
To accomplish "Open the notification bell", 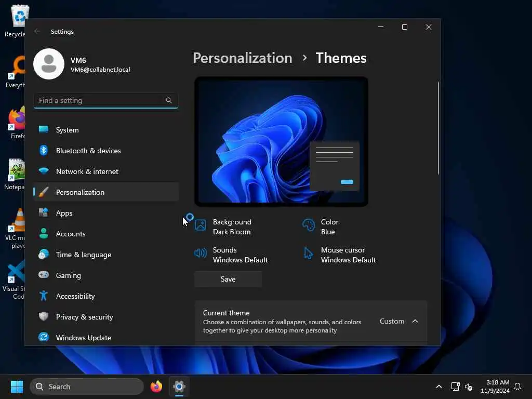I will click(517, 387).
